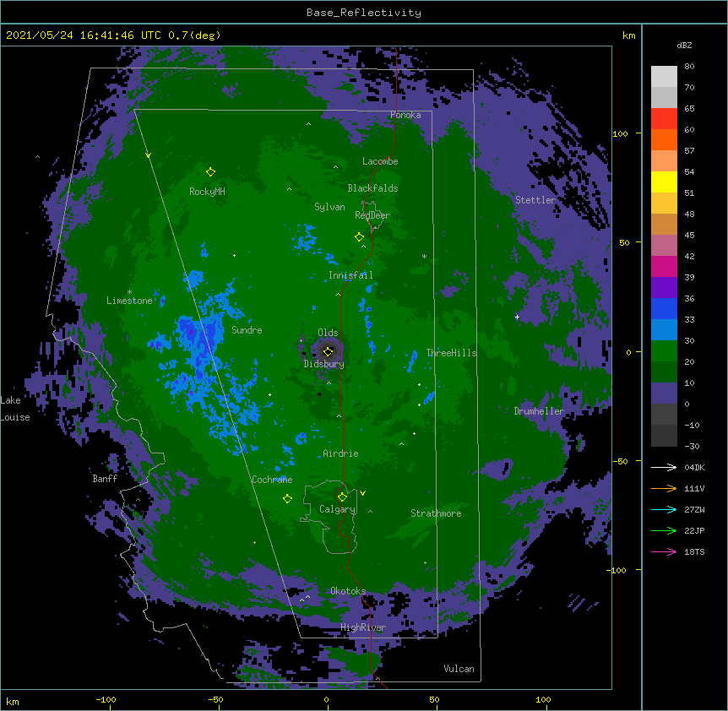Click the Innisfail label
Screen dimensions: 728x711
click(x=350, y=275)
